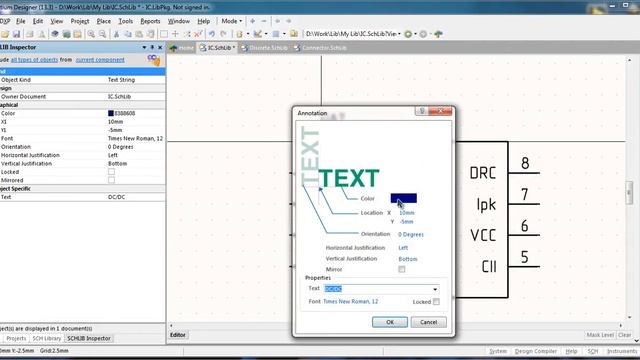Cut selection with the scissors icon
The image size is (640, 360).
(x=116, y=34)
